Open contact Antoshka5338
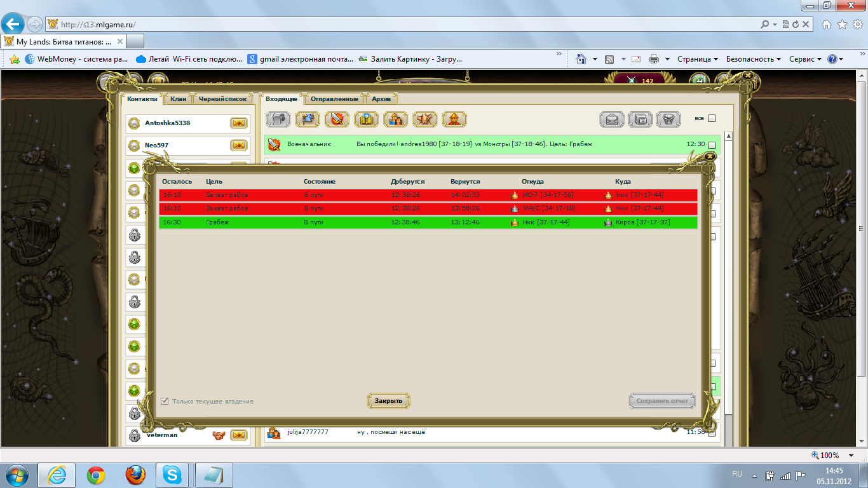This screenshot has width=868, height=488. pos(167,123)
